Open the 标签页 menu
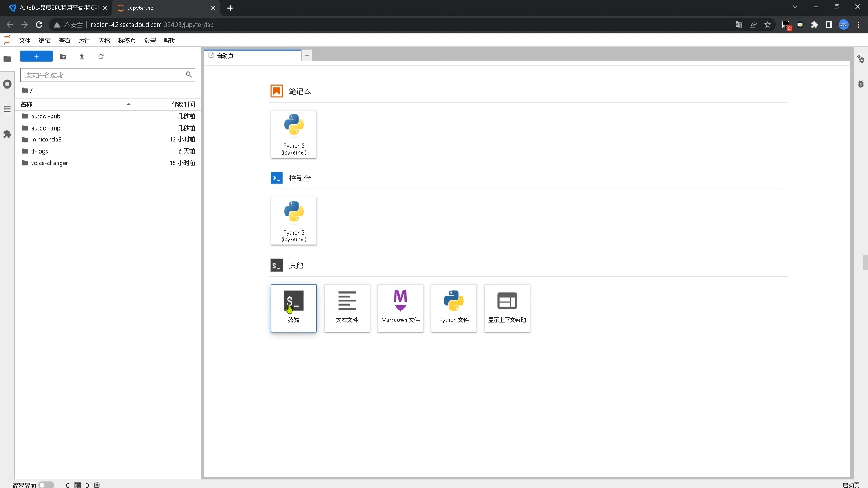 pyautogui.click(x=127, y=41)
